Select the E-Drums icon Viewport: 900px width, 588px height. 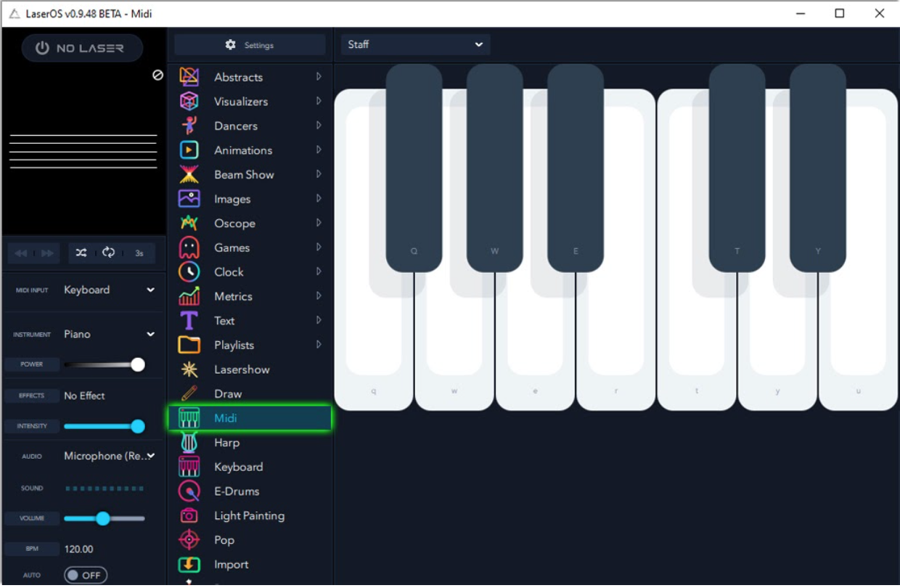coord(189,491)
